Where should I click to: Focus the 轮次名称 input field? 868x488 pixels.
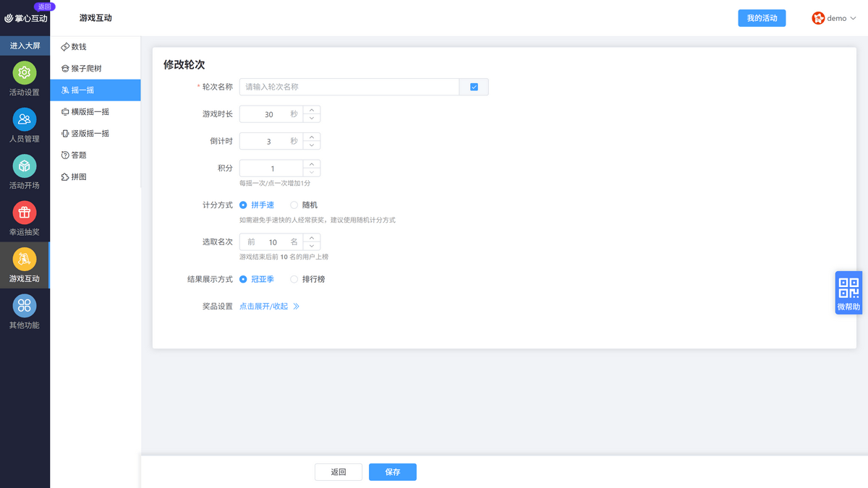[x=349, y=87]
